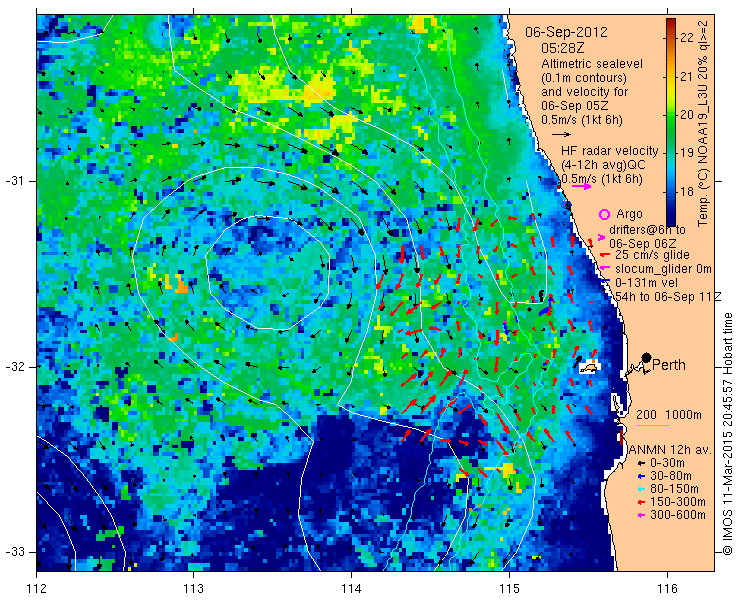Click the blue 0-131m vel legend marker
Image resolution: width=740 pixels, height=600 pixels.
(605, 282)
